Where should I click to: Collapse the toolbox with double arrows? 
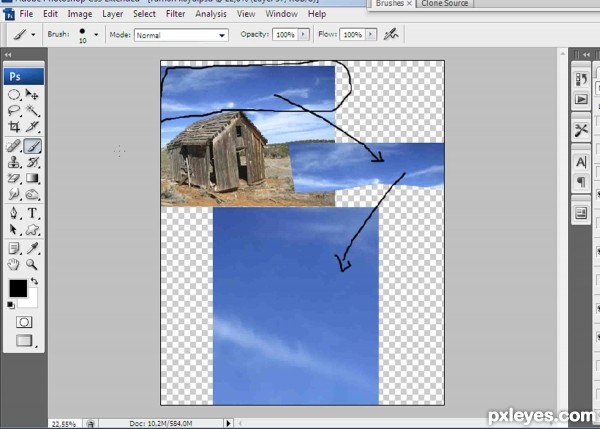[8, 55]
